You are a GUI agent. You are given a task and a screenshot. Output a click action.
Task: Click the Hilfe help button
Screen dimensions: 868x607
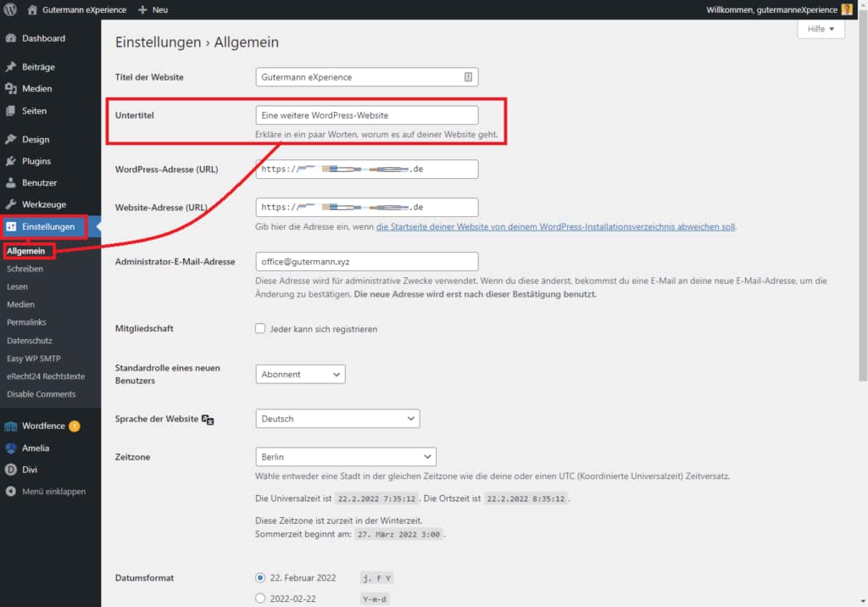click(x=821, y=29)
